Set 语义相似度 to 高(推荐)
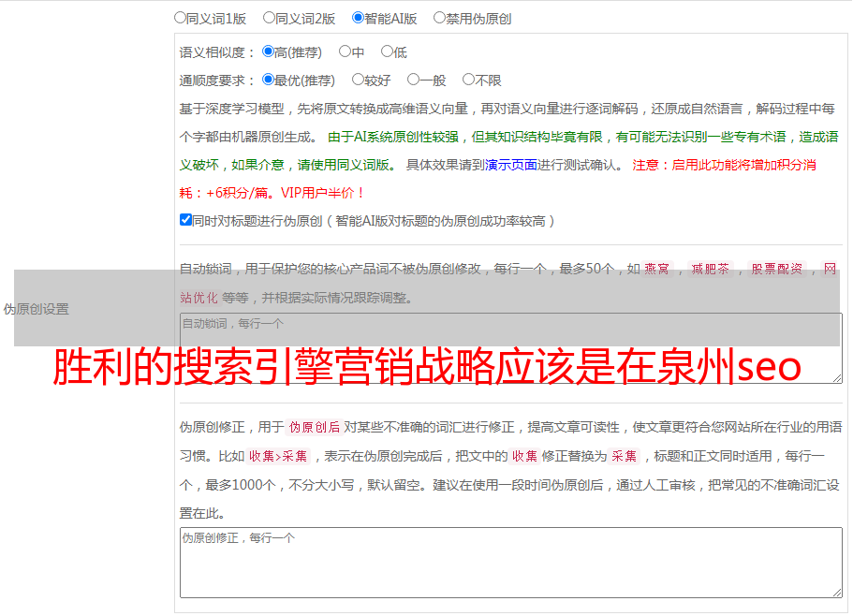This screenshot has width=853, height=616. coord(268,51)
